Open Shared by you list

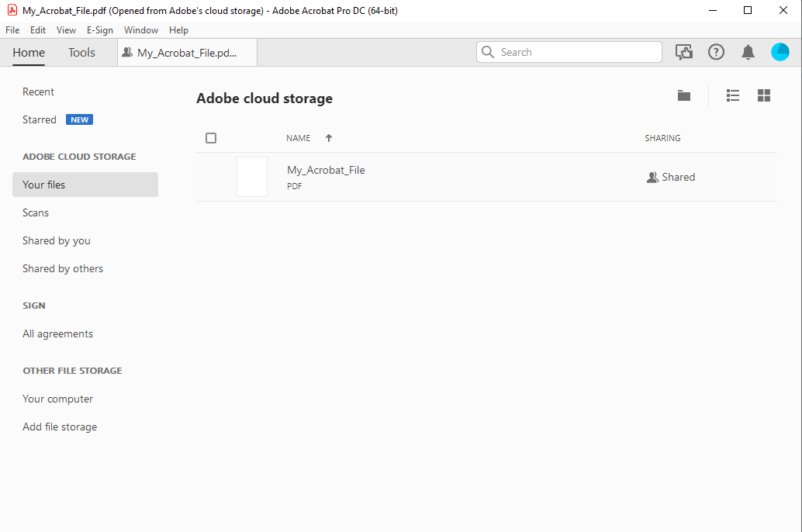(x=57, y=241)
